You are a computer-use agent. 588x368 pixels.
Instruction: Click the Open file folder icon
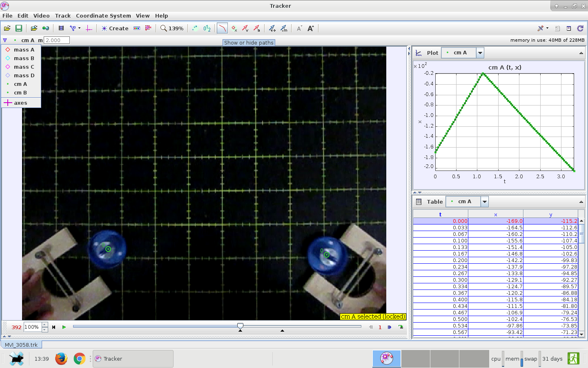[x=7, y=28]
